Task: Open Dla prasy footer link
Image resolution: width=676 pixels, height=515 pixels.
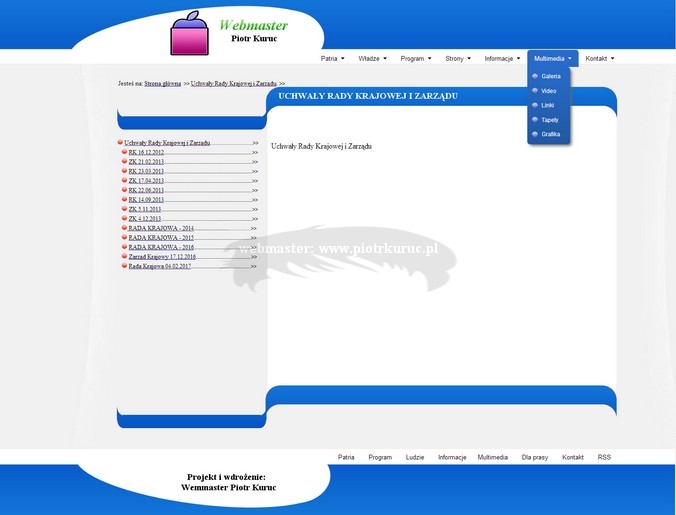Action: pos(535,457)
